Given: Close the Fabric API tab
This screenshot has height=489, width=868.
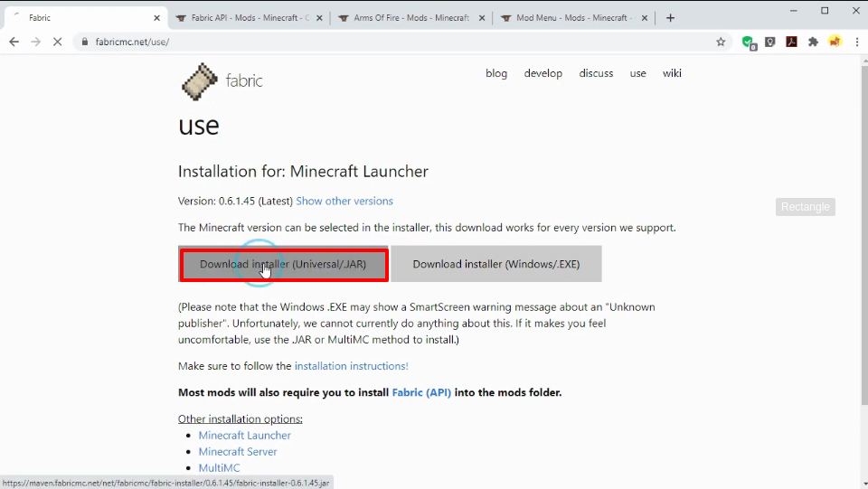Looking at the screenshot, I should (x=319, y=18).
